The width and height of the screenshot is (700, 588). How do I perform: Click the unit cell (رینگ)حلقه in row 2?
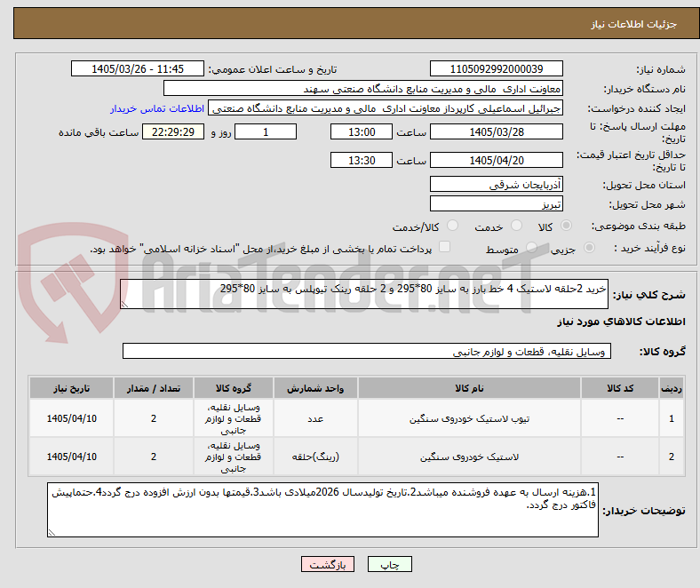coord(315,457)
